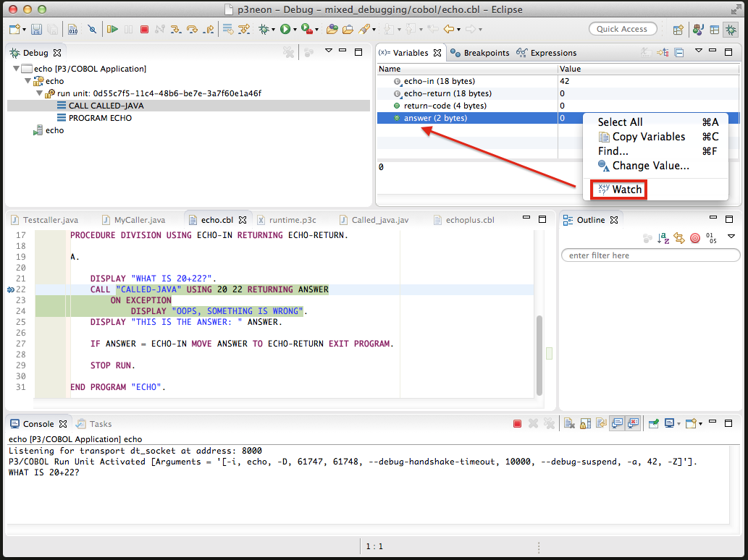The image size is (748, 560).
Task: Collapse the run unit tree node
Action: 39,93
